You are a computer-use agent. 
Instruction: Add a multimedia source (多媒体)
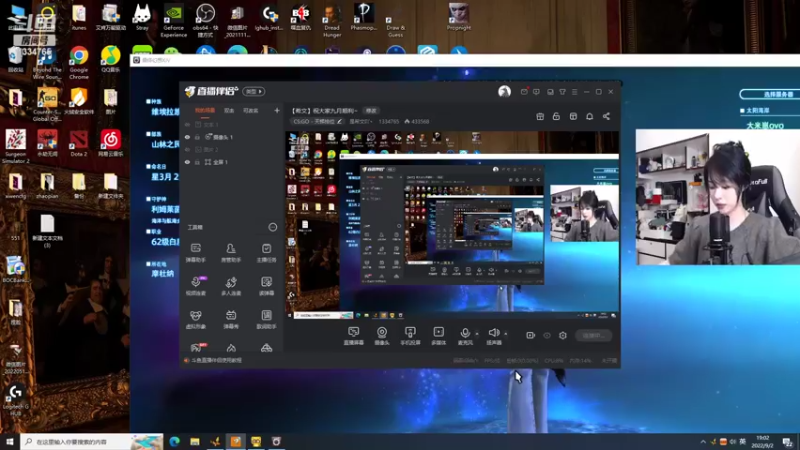coord(438,336)
